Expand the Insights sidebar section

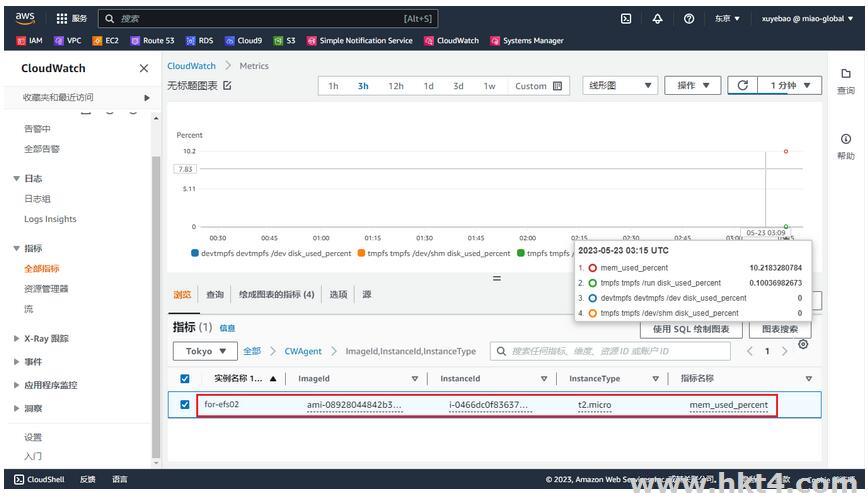coord(17,408)
